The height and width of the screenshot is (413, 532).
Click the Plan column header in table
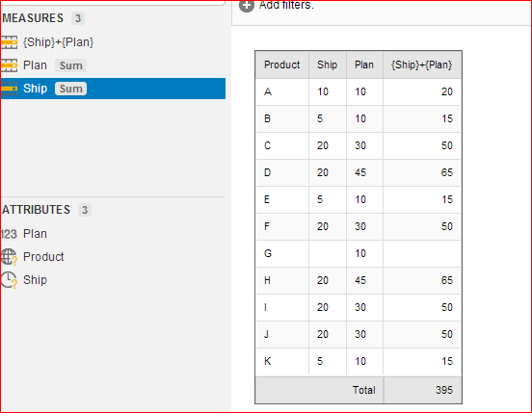pyautogui.click(x=364, y=65)
